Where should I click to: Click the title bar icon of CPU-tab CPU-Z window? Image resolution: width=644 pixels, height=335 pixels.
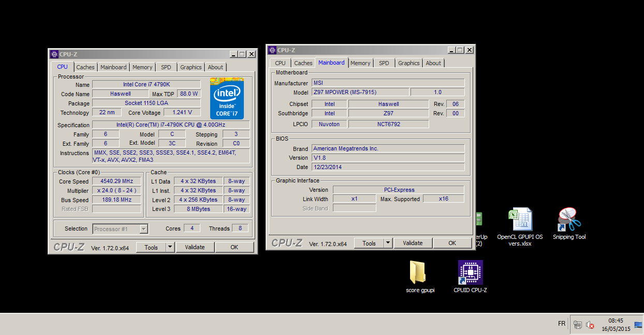(54, 54)
